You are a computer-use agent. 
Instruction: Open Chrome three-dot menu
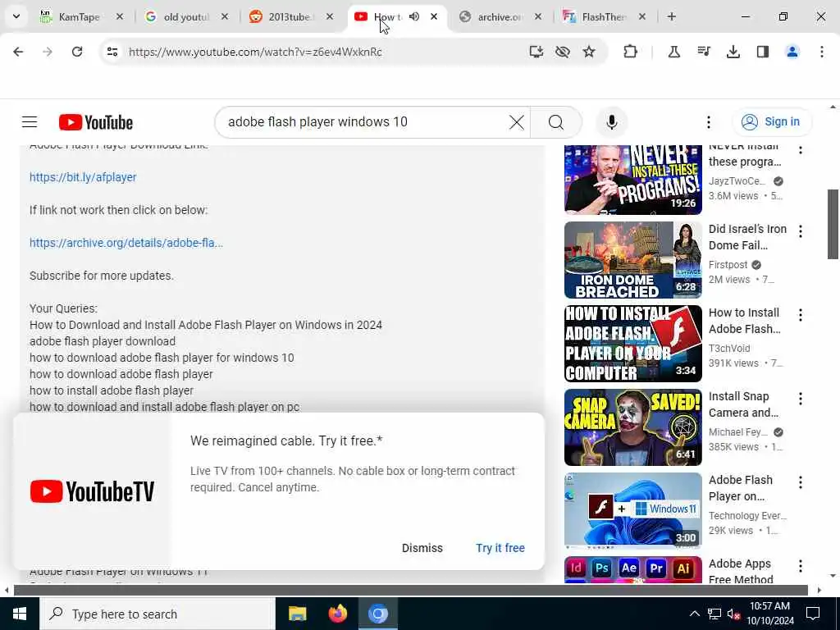coord(822,52)
